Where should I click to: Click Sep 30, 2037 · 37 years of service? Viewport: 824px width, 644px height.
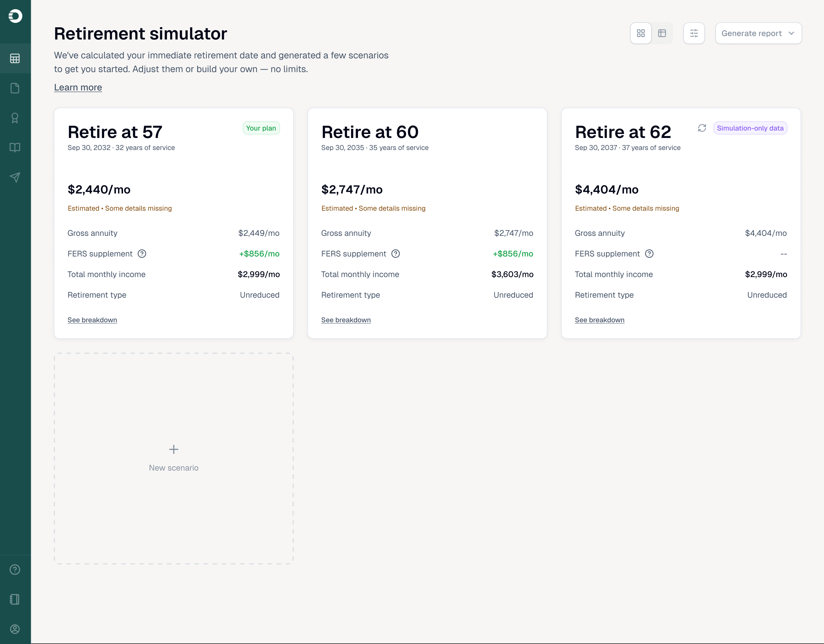[x=627, y=148]
